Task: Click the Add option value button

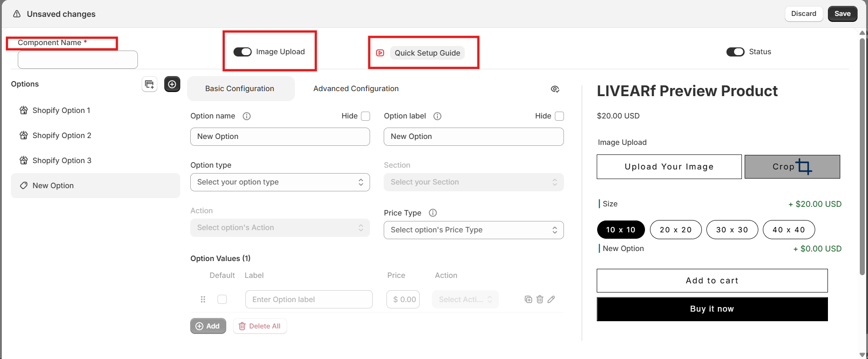Action: click(x=208, y=326)
